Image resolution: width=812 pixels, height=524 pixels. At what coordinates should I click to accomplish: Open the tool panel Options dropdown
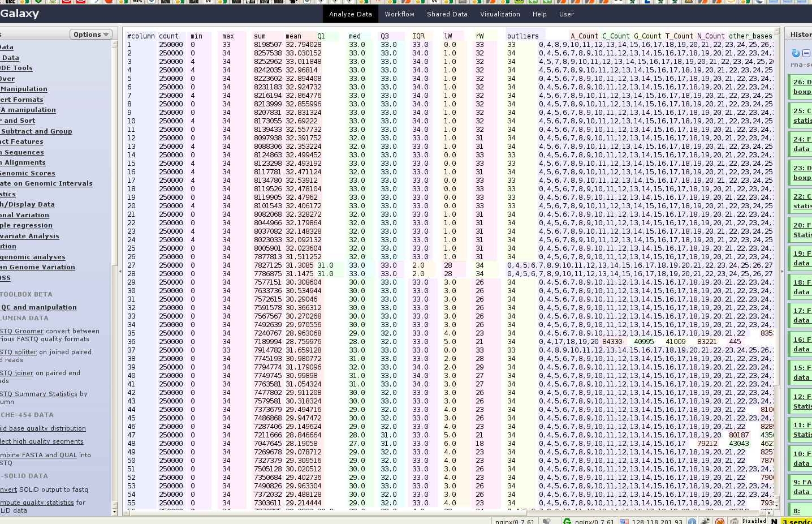90,35
